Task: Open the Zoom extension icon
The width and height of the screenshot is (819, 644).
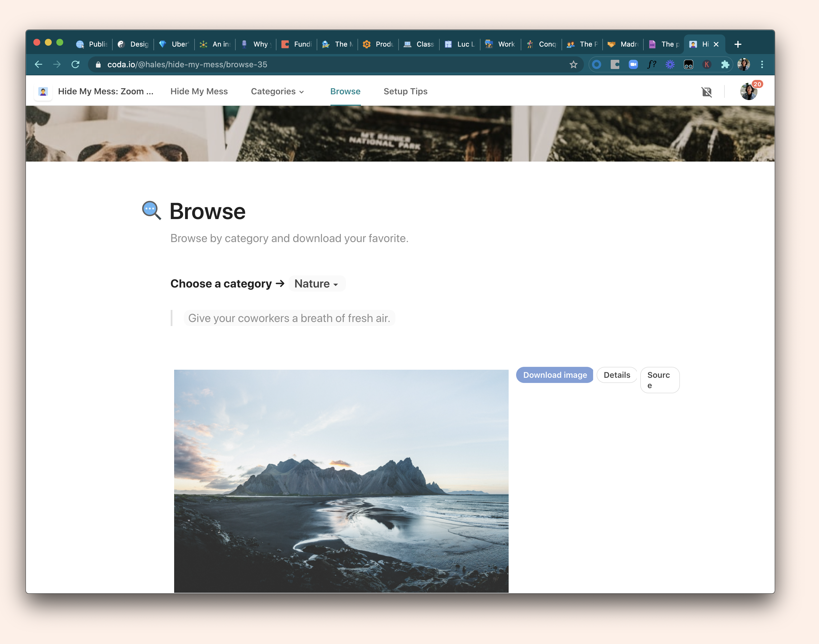Action: 633,64
